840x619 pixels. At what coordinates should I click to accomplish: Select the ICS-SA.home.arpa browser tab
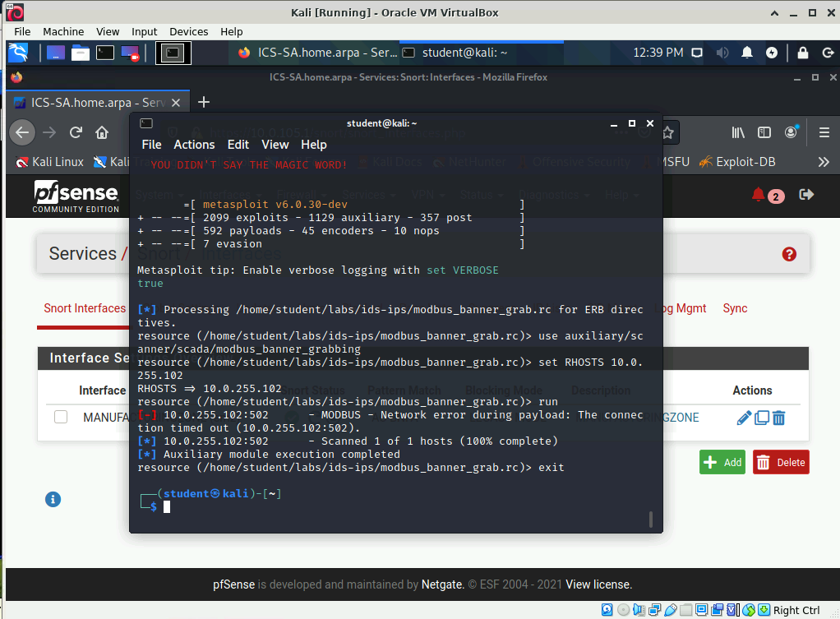(x=98, y=103)
